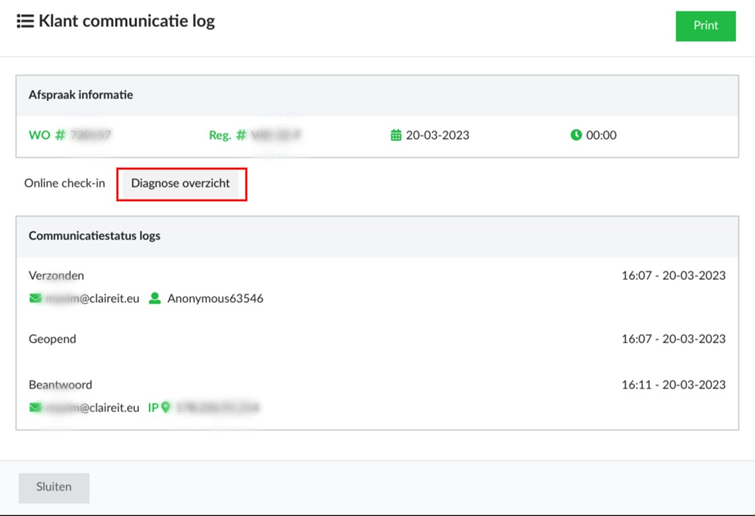Click the IP location pin icon
755x516 pixels.
[x=166, y=408]
